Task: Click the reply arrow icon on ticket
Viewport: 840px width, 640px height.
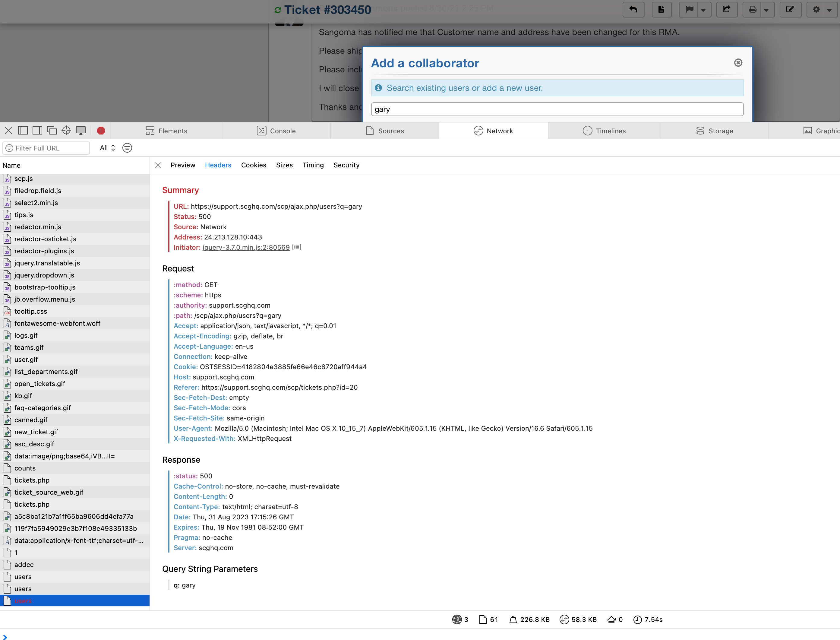Action: coord(633,10)
